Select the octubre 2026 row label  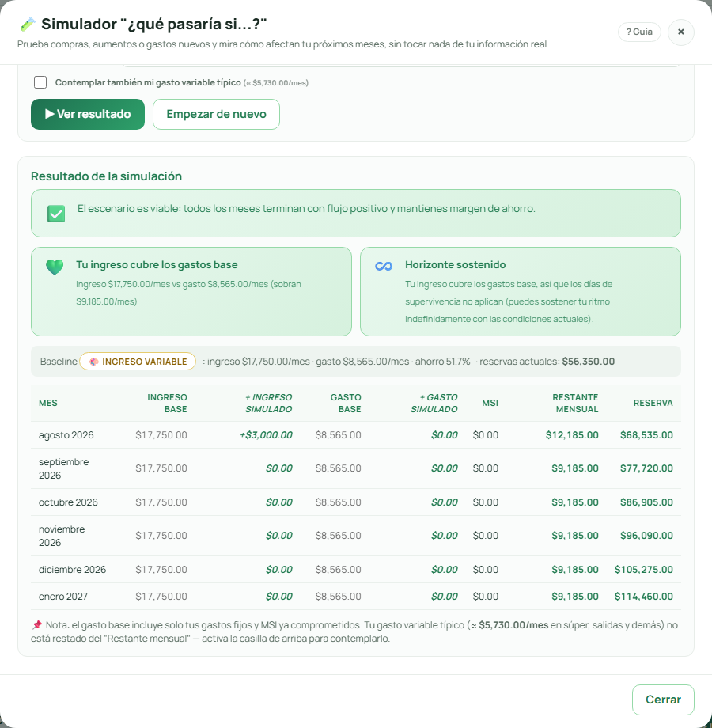pos(68,502)
